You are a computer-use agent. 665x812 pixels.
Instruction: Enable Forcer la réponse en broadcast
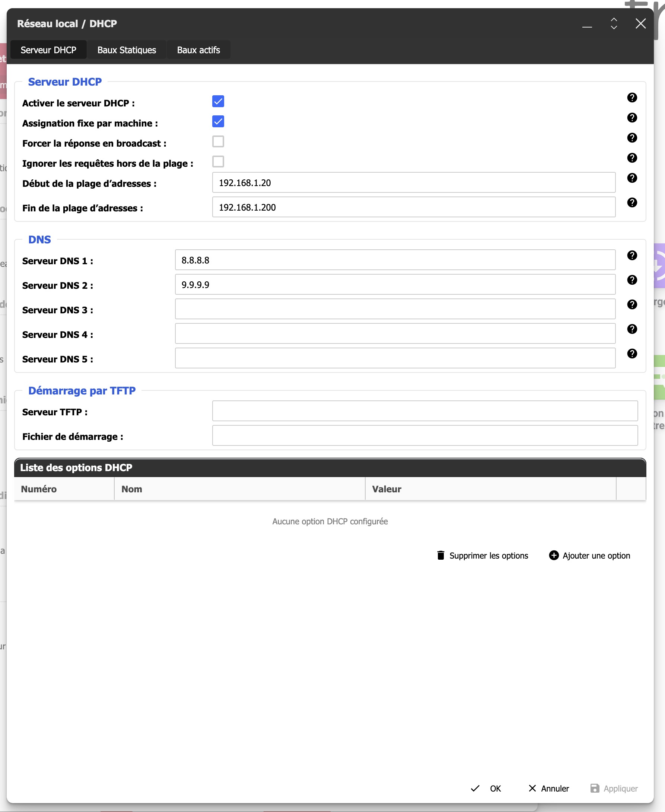click(x=218, y=142)
